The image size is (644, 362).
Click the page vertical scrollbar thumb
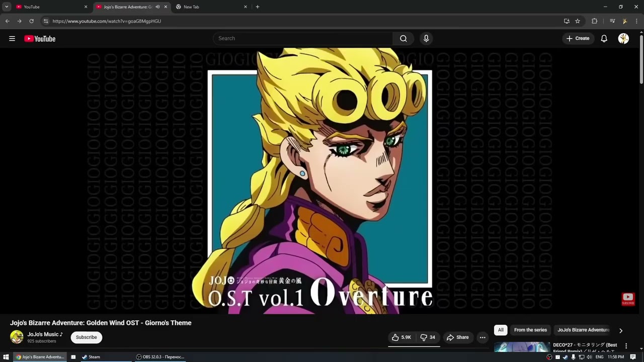[641, 59]
